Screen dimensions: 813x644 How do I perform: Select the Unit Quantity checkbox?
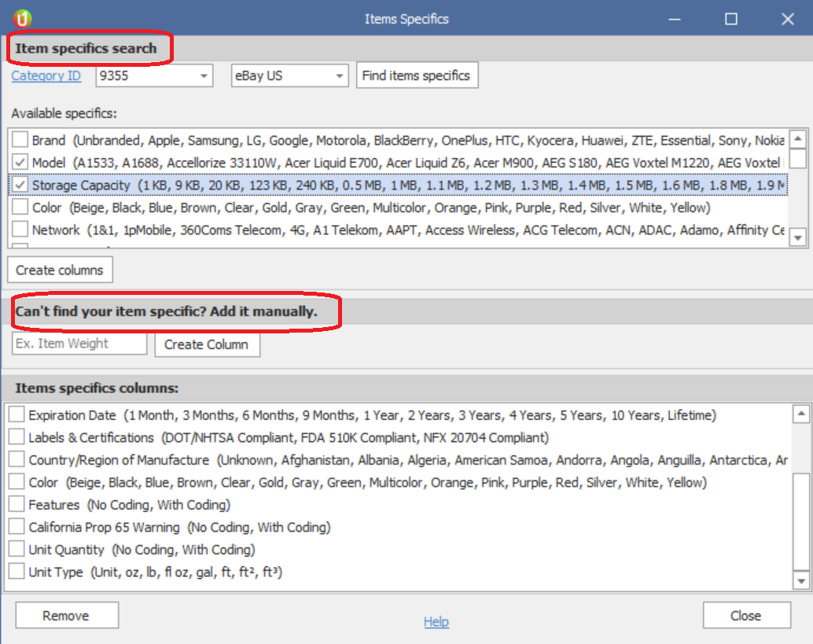click(x=17, y=549)
